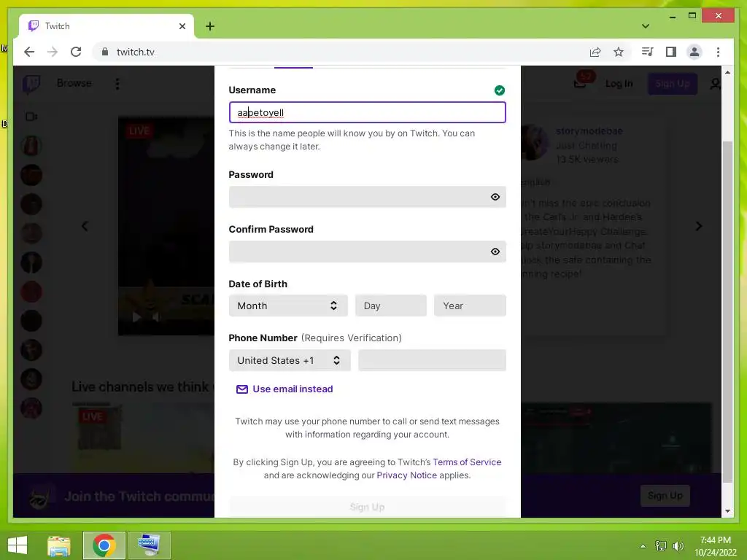
Task: Open Browse in Twitch header
Action: click(74, 83)
